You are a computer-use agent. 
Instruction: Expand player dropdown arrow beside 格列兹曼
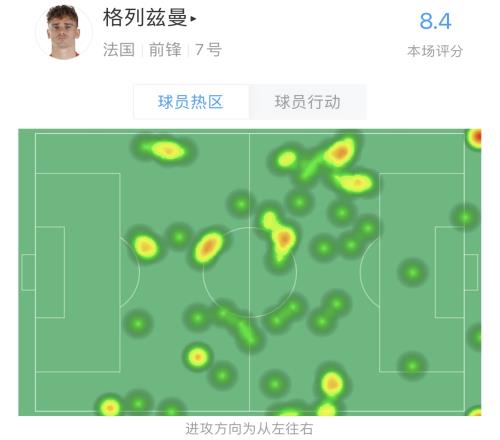click(x=193, y=19)
